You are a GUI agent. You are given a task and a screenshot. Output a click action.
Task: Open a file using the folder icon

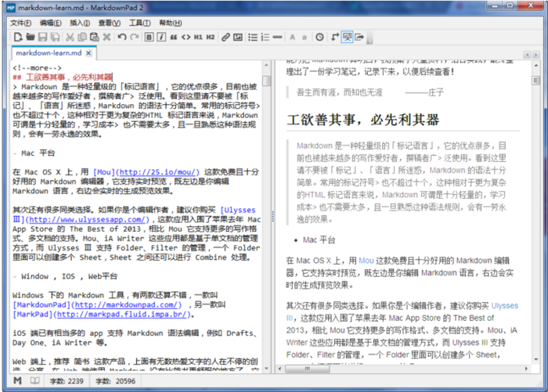click(31, 37)
